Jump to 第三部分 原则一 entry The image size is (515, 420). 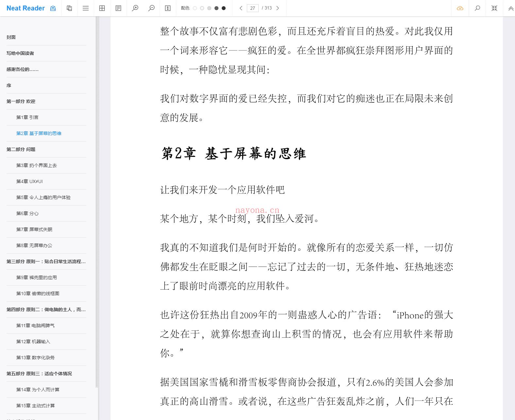click(x=46, y=261)
